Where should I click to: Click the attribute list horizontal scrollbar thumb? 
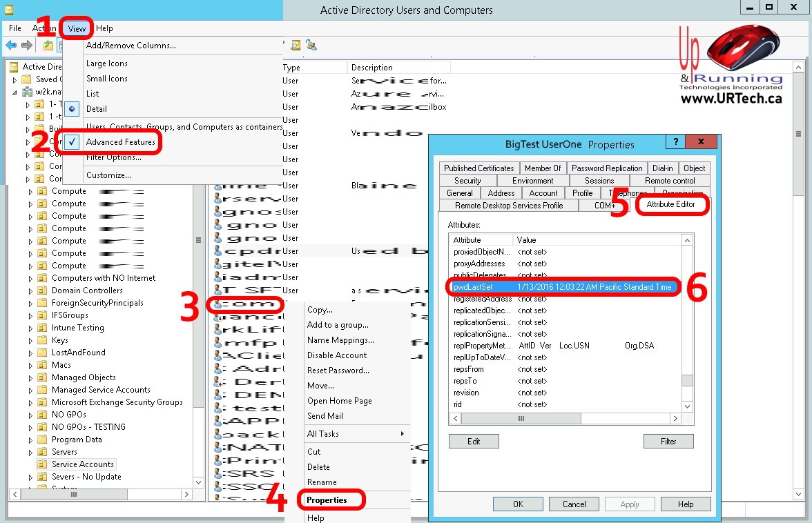point(521,418)
